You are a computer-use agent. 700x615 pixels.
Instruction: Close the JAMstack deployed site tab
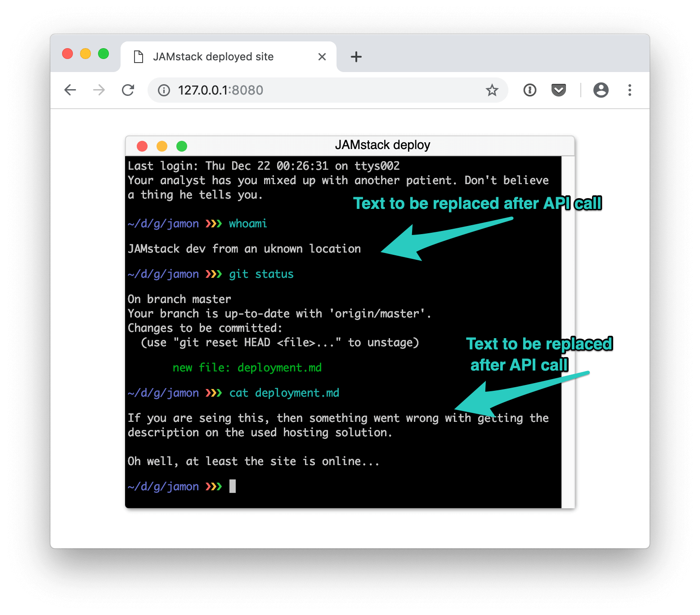322,57
